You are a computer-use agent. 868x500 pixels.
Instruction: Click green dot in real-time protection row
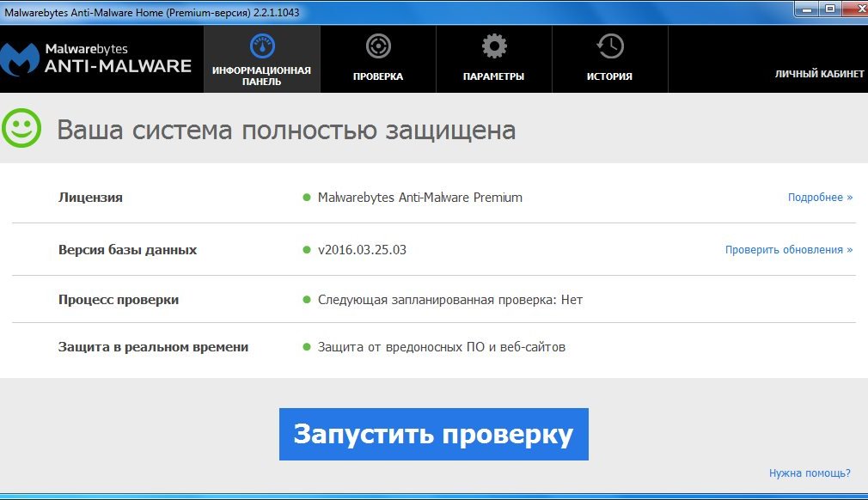(307, 347)
